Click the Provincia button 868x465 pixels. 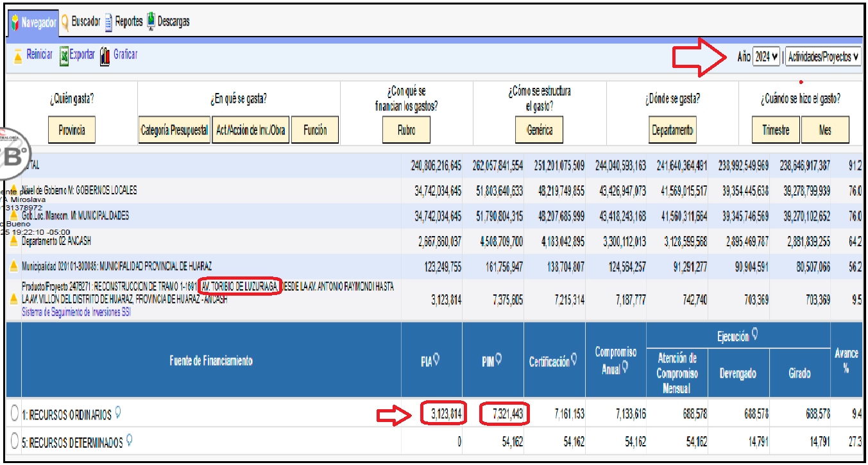click(72, 130)
